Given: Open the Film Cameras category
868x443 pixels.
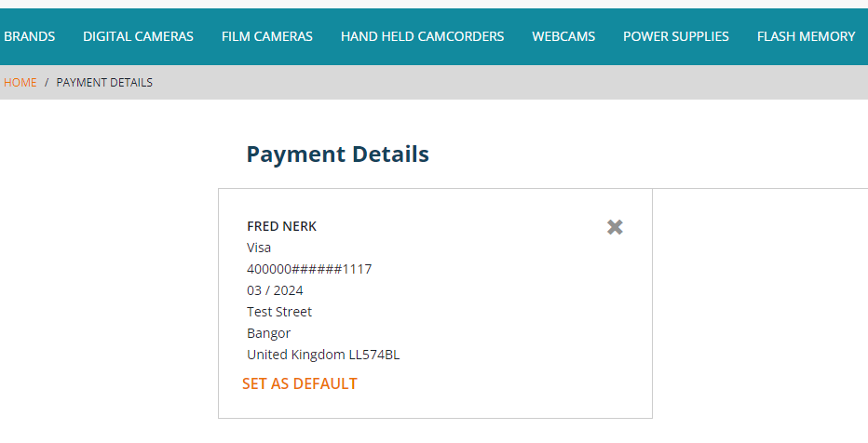Looking at the screenshot, I should tap(267, 36).
